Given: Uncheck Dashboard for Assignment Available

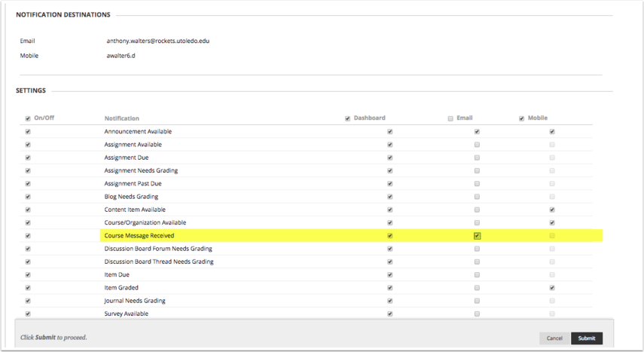Looking at the screenshot, I should tap(389, 144).
